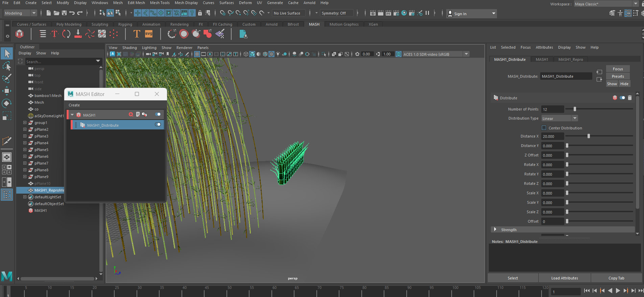Toggle the color management ACES icon button
Viewport: 644px width, 297px height.
[x=399, y=54]
